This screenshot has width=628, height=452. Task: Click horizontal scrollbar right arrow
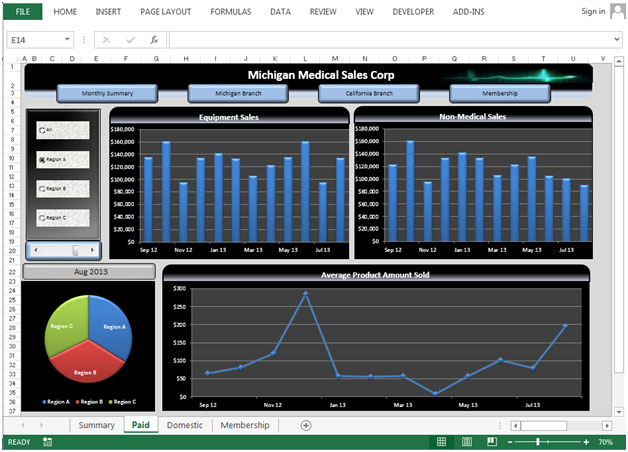607,425
